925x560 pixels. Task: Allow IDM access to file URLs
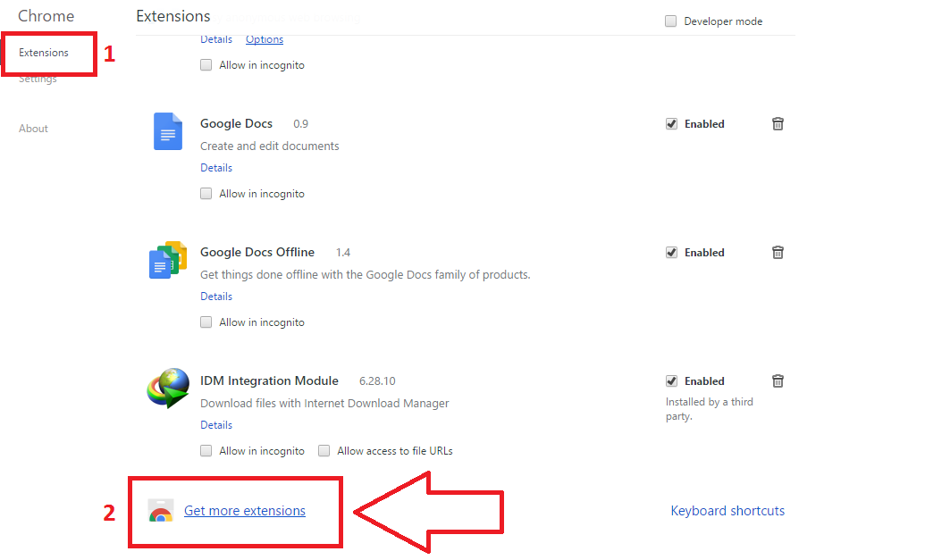click(324, 451)
